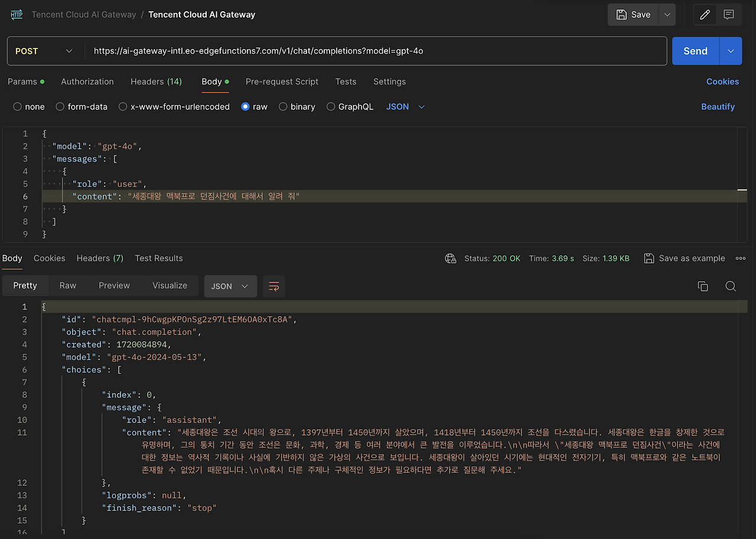Click the "index": 0 response line
The width and height of the screenshot is (756, 539).
(x=129, y=395)
